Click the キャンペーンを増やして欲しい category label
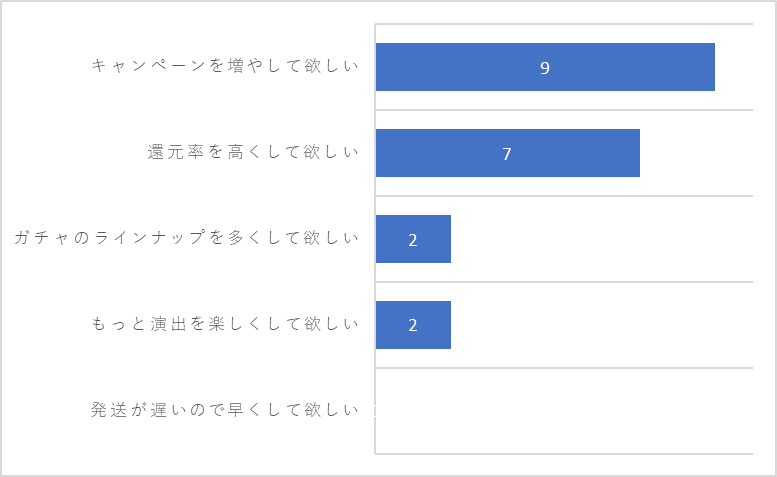This screenshot has width=777, height=477. click(x=225, y=66)
